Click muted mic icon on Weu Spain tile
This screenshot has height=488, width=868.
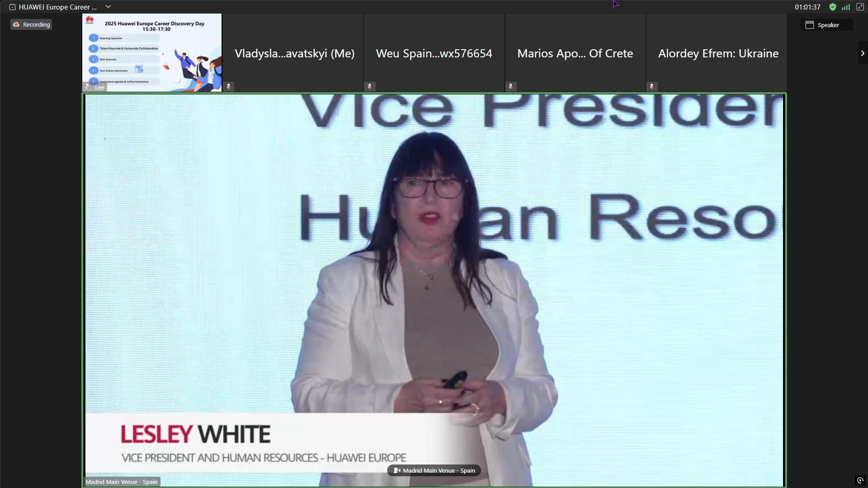tap(370, 86)
